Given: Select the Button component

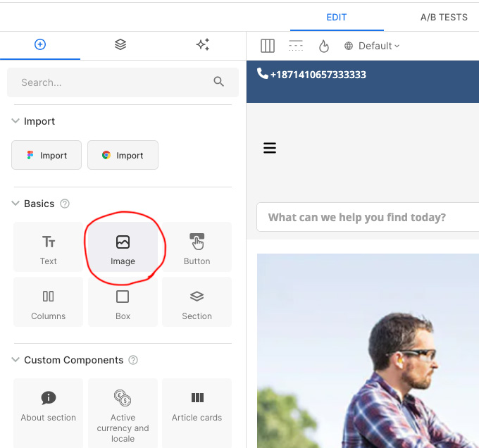Looking at the screenshot, I should 197,249.
